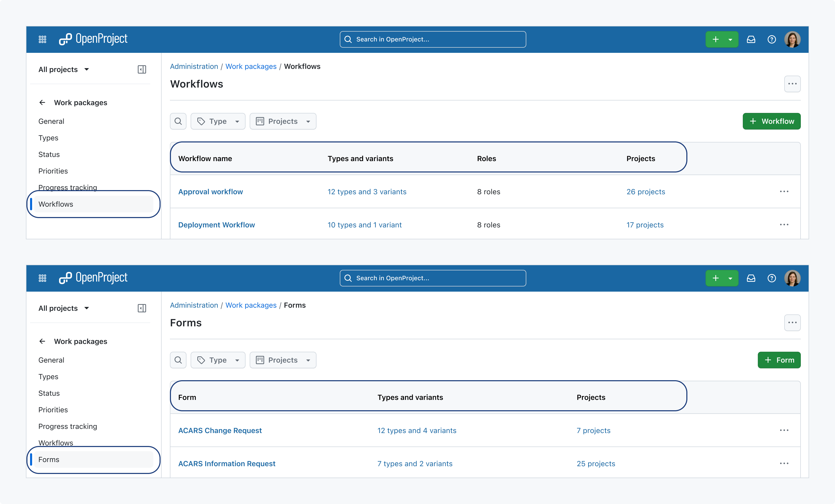Open the more actions menu for Approval workflow
The height and width of the screenshot is (504, 835).
pos(784,191)
